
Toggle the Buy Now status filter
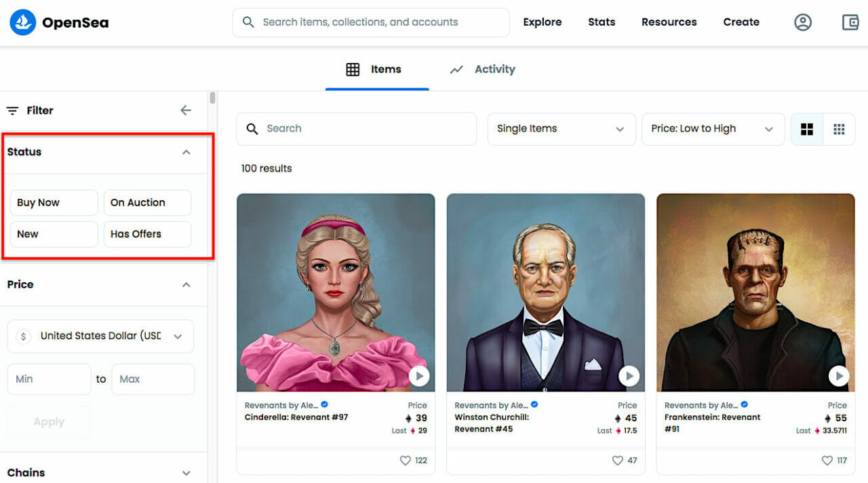[54, 203]
